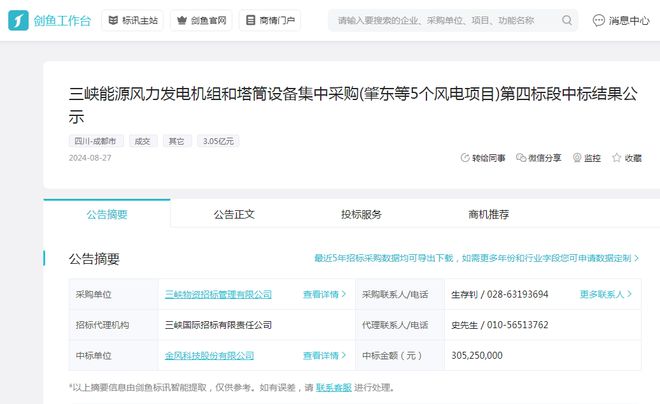
Task: Click the 监控 monitor icon
Action: click(577, 158)
